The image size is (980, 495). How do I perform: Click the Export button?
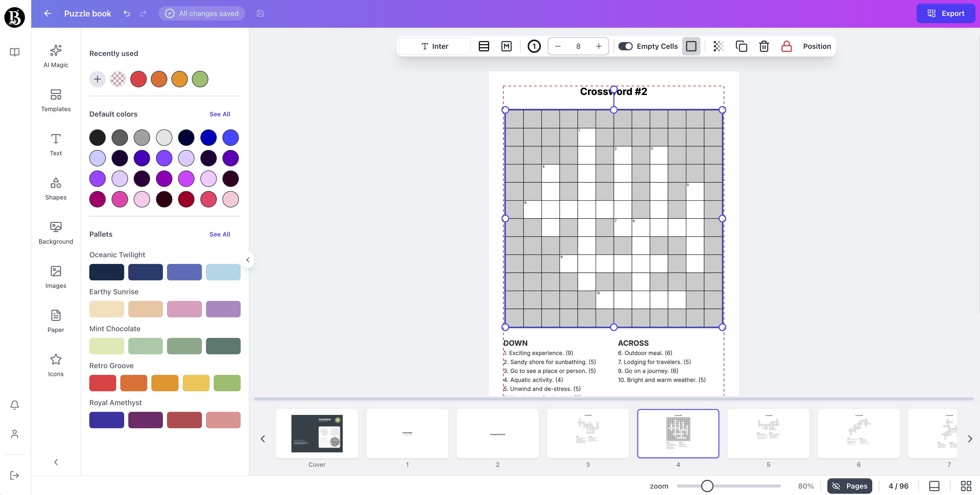point(946,13)
